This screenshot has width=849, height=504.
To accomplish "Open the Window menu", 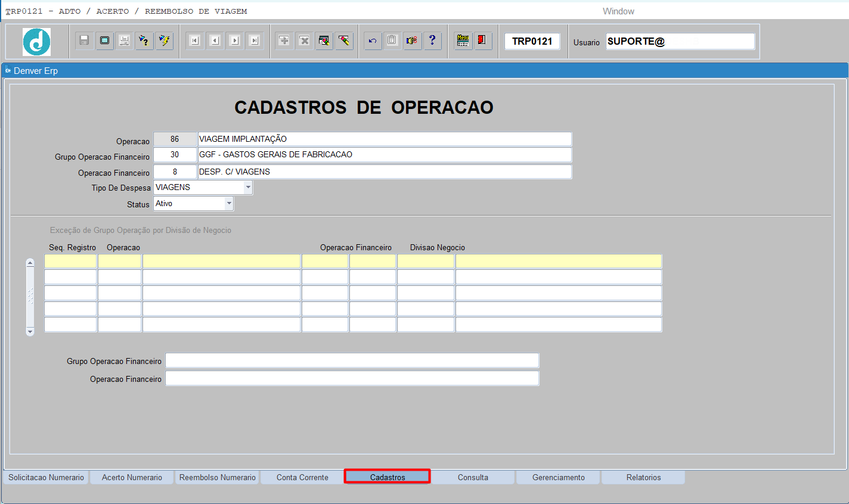I will coord(618,11).
